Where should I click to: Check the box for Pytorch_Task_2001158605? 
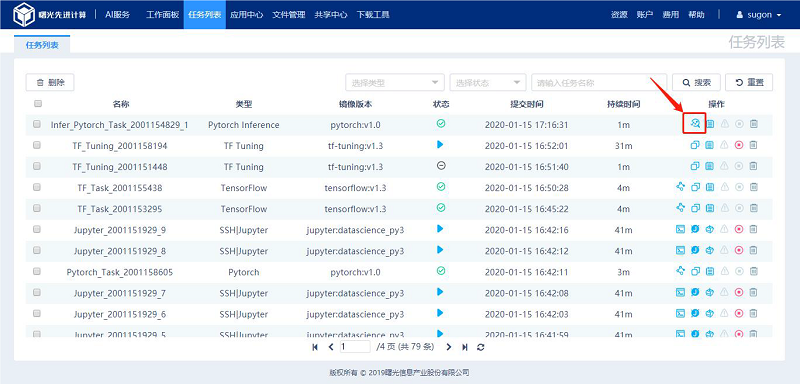pos(37,271)
